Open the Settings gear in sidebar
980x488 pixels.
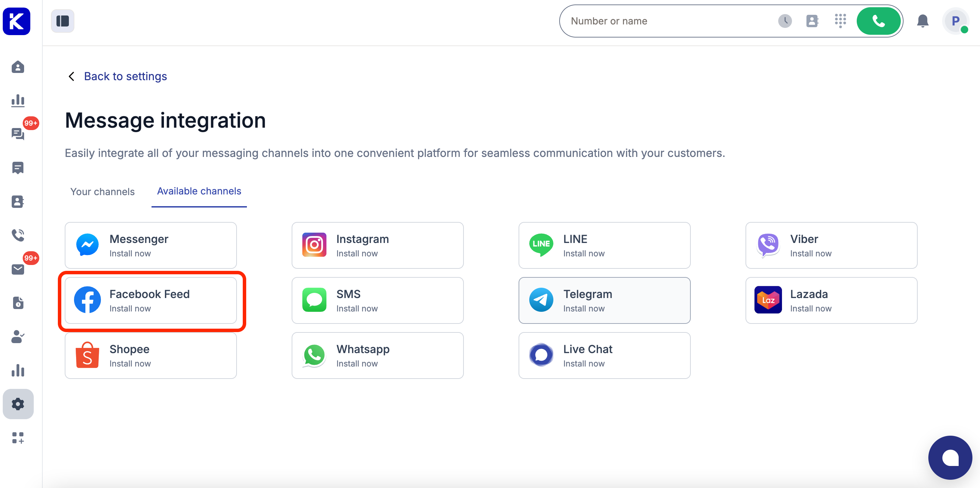(x=18, y=404)
